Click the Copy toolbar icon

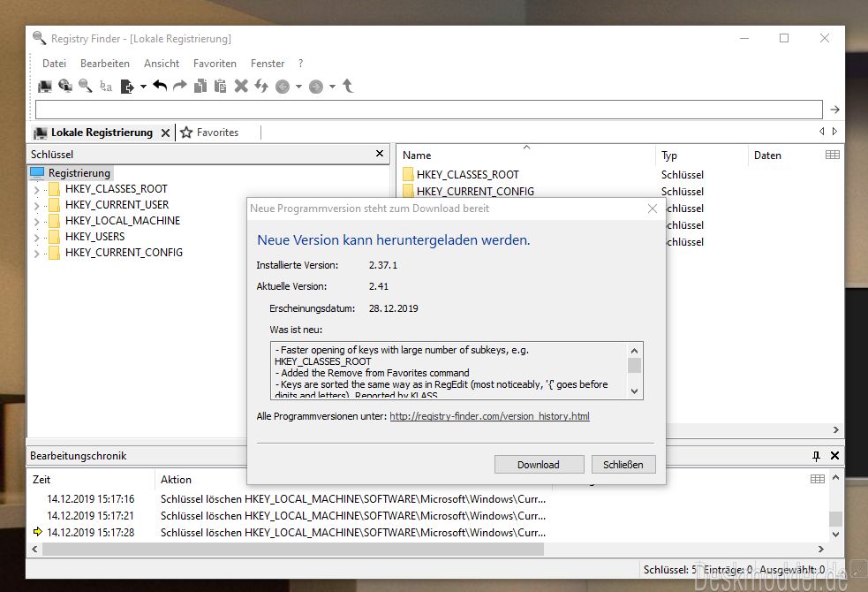tap(200, 86)
